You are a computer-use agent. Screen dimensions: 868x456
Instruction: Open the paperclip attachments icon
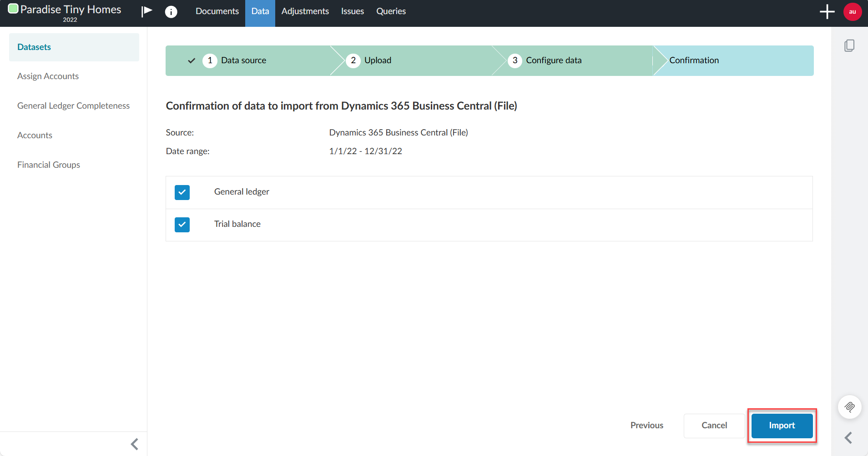pos(849,407)
